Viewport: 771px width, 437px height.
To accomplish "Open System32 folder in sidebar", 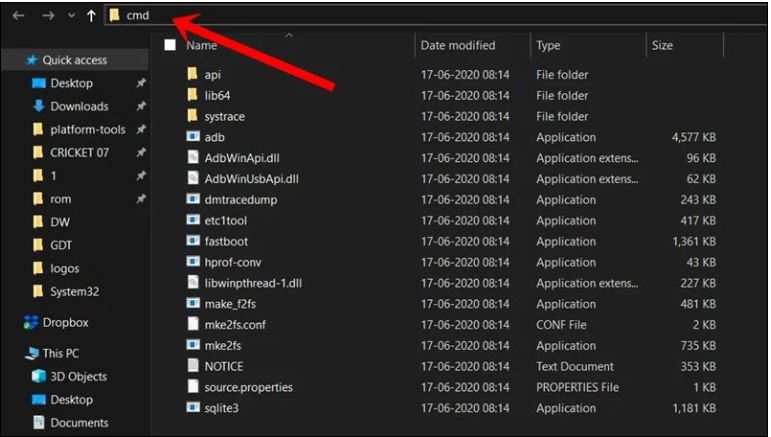I will (74, 291).
